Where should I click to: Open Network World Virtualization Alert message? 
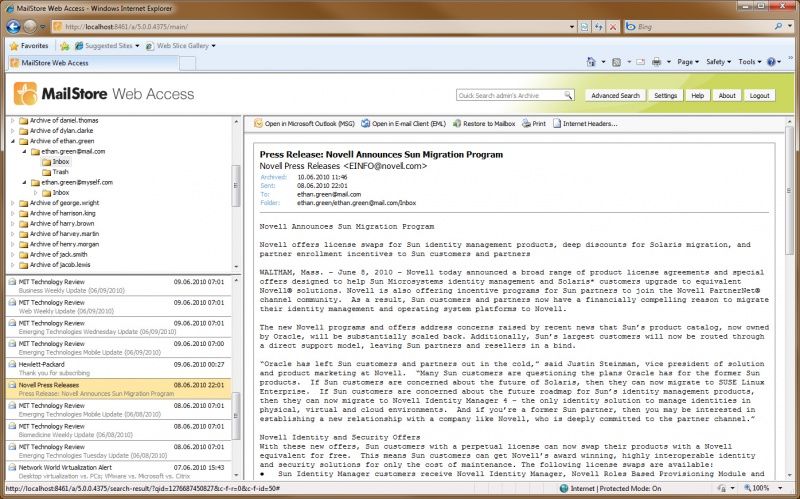tap(118, 471)
